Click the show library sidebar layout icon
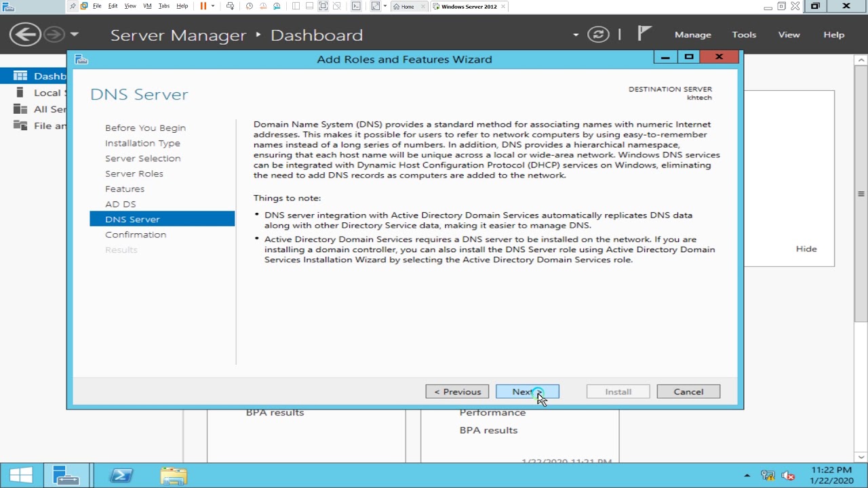Screen dimensions: 868x488 pyautogui.click(x=296, y=6)
